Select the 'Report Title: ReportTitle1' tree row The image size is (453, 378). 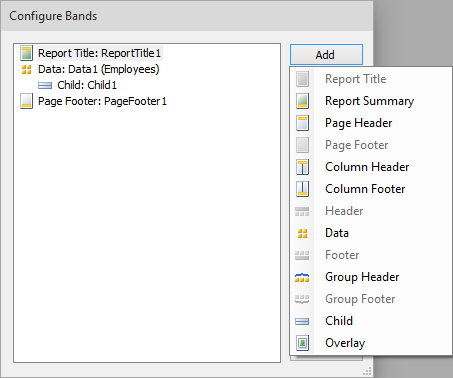click(99, 53)
